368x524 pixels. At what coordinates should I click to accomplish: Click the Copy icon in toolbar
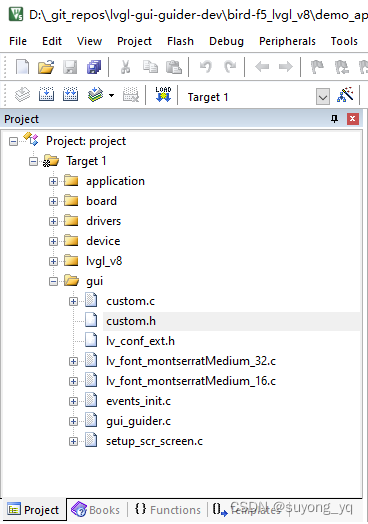(x=150, y=67)
